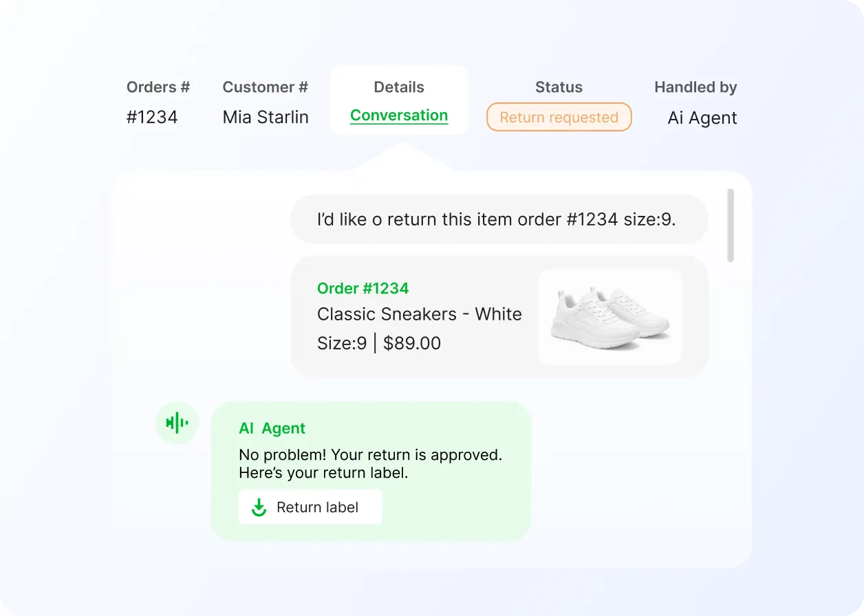Click the AI Agent waveform avatar icon

tap(177, 422)
